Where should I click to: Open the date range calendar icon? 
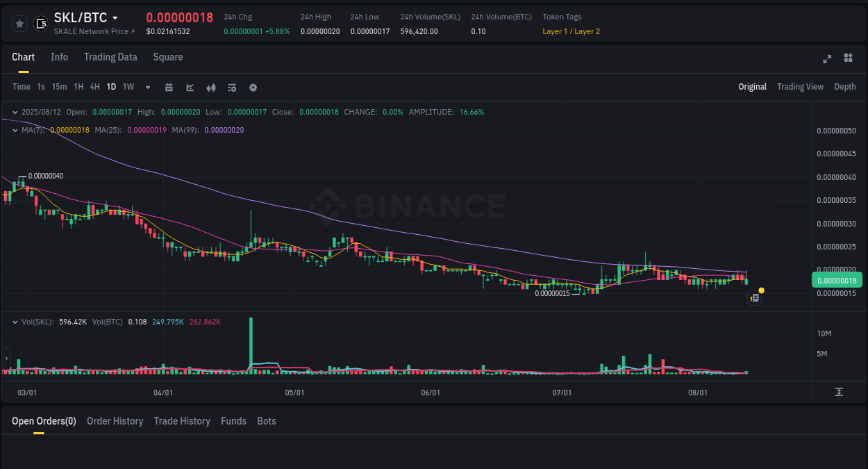point(169,87)
